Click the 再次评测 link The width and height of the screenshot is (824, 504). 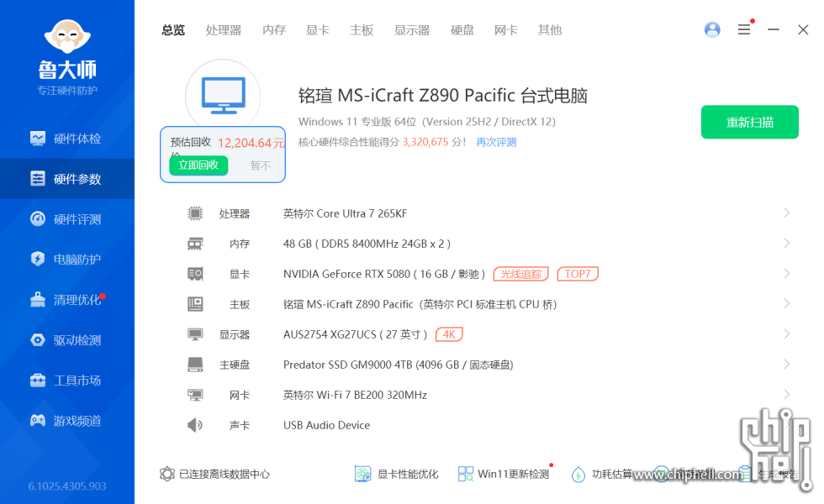point(496,142)
